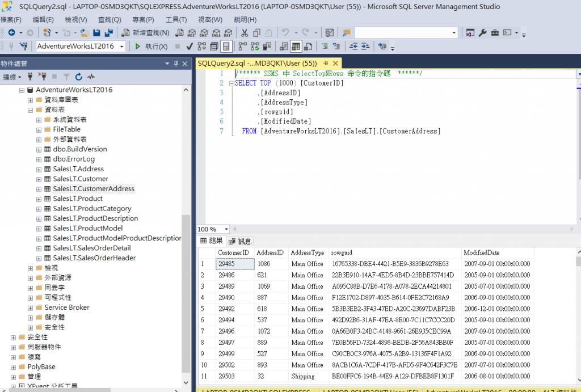
Task: Click the Save floppy disk icon
Action: click(x=96, y=32)
